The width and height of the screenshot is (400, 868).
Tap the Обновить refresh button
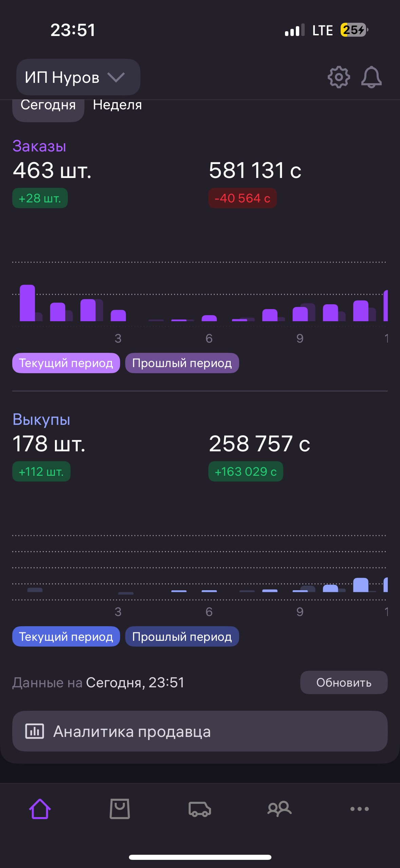click(344, 682)
